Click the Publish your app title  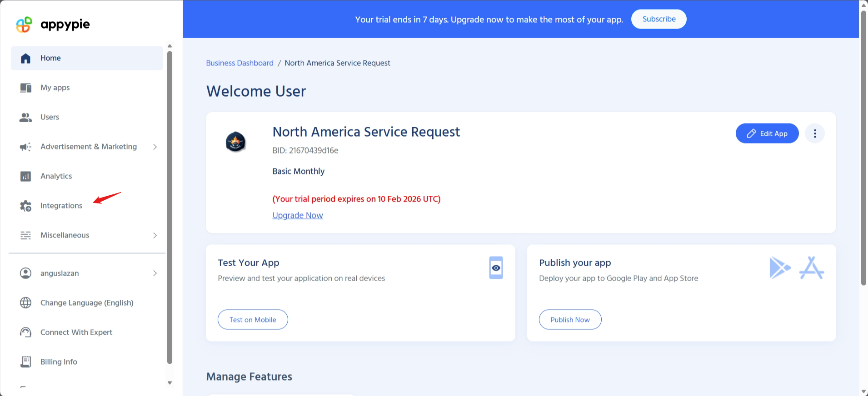[x=575, y=263]
